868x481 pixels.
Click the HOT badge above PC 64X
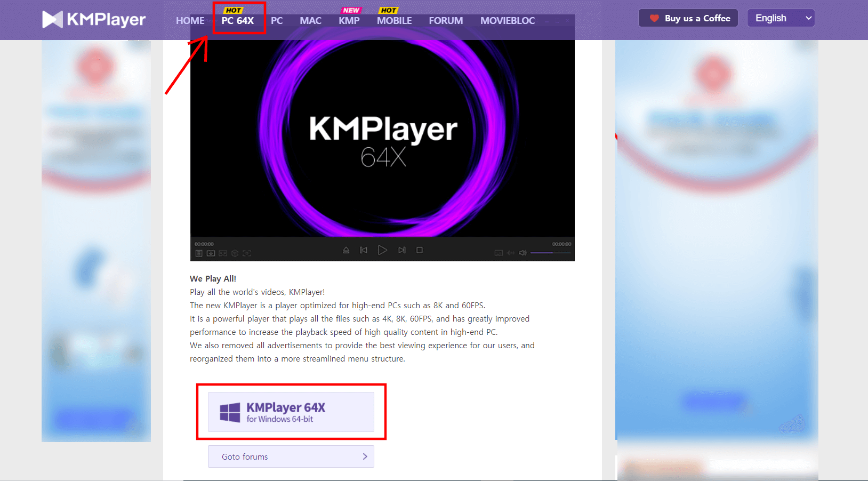234,10
